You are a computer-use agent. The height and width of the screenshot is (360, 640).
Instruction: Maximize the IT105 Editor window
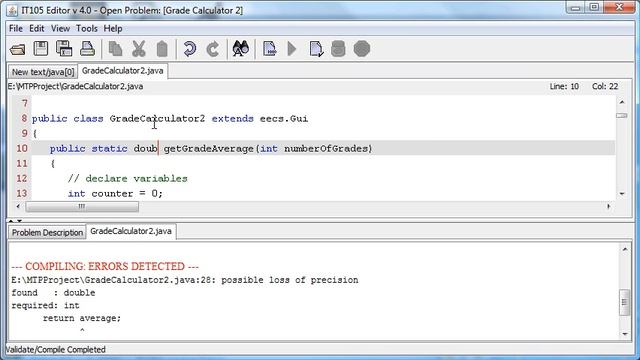594,7
